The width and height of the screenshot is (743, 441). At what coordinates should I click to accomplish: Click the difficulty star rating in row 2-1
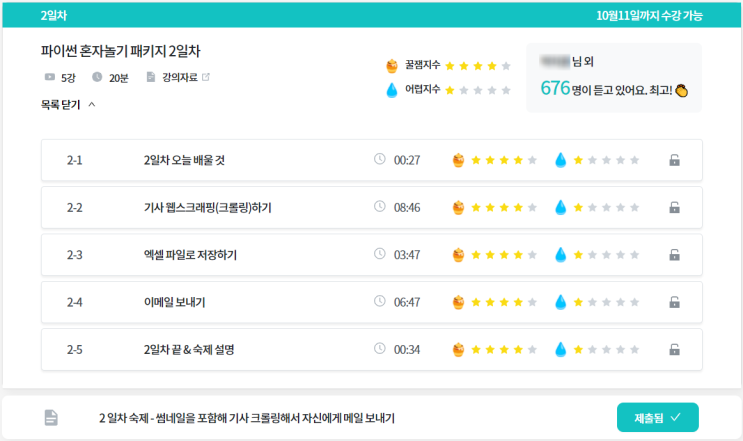tap(607, 160)
